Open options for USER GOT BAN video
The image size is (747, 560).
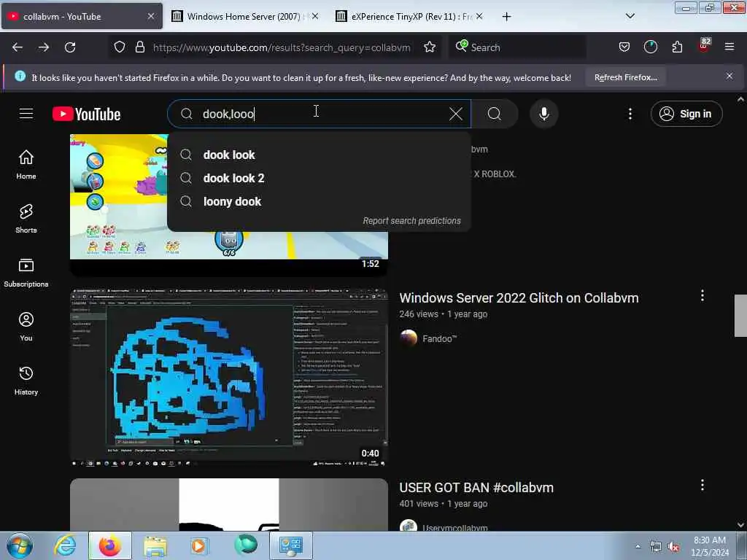[703, 485]
